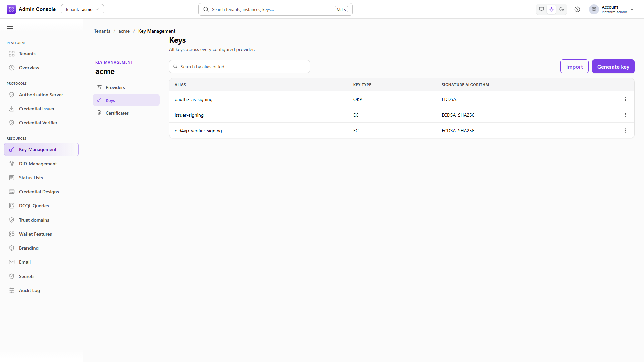The width and height of the screenshot is (644, 362).
Task: Click Key Management breadcrumb text
Action: 157,31
